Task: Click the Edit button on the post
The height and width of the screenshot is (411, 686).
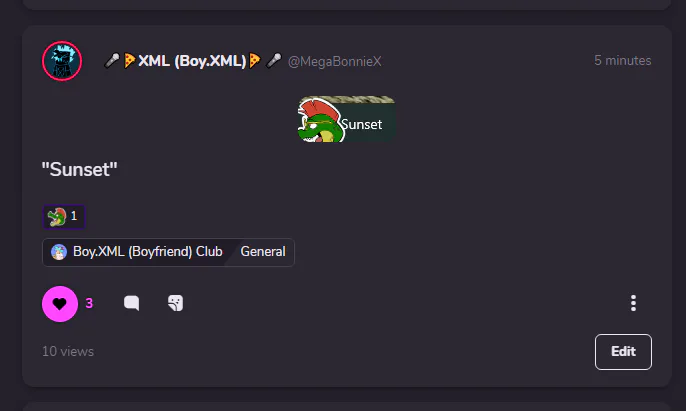Action: [623, 352]
